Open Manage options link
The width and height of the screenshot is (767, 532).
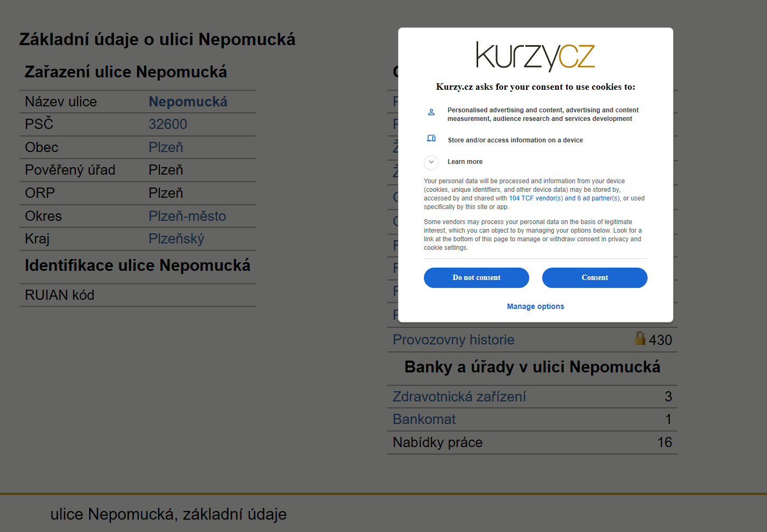tap(535, 306)
